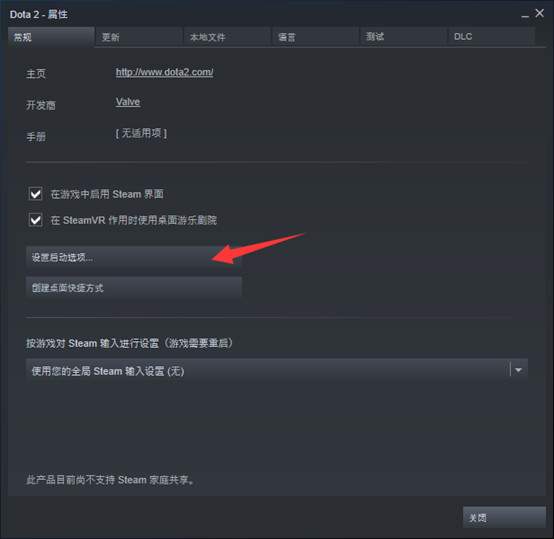Open the 语言 language tab

click(x=315, y=37)
